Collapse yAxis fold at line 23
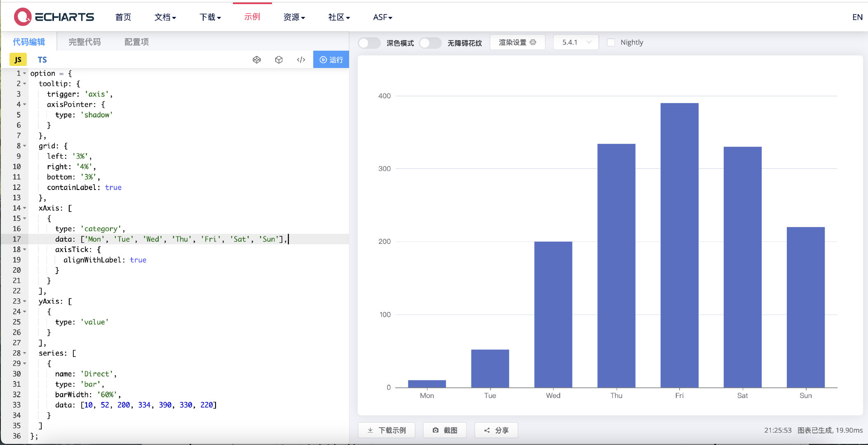This screenshot has width=868, height=445. click(25, 301)
